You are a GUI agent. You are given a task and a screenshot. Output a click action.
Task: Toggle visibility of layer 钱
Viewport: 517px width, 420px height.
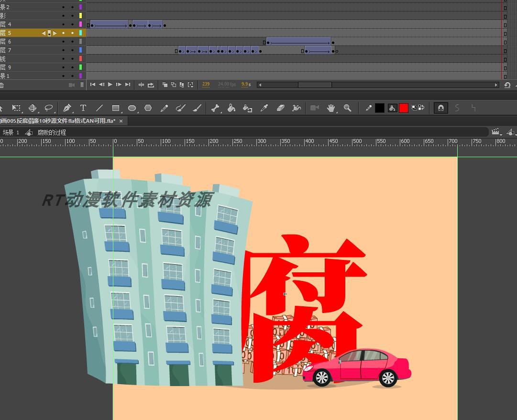63,59
